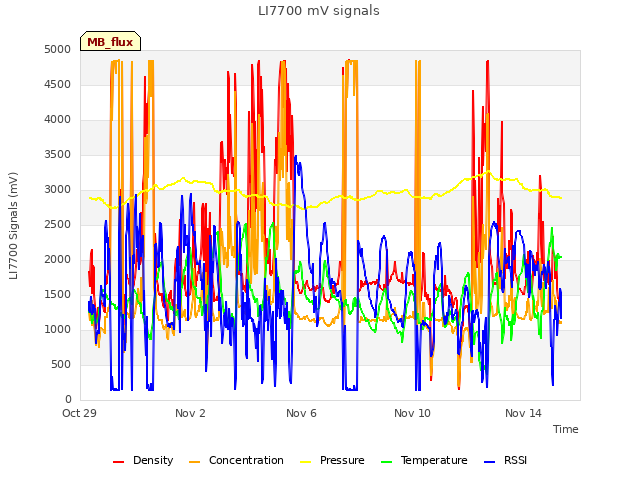Click the red Density legend swatch

tap(118, 462)
